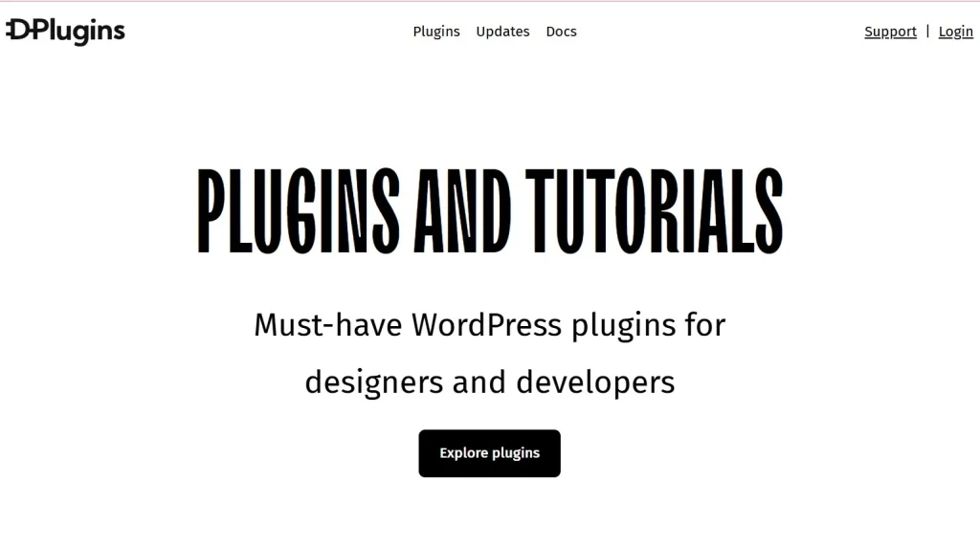
Task: Click the D glyph of the DPlugins logo
Action: pyautogui.click(x=17, y=31)
